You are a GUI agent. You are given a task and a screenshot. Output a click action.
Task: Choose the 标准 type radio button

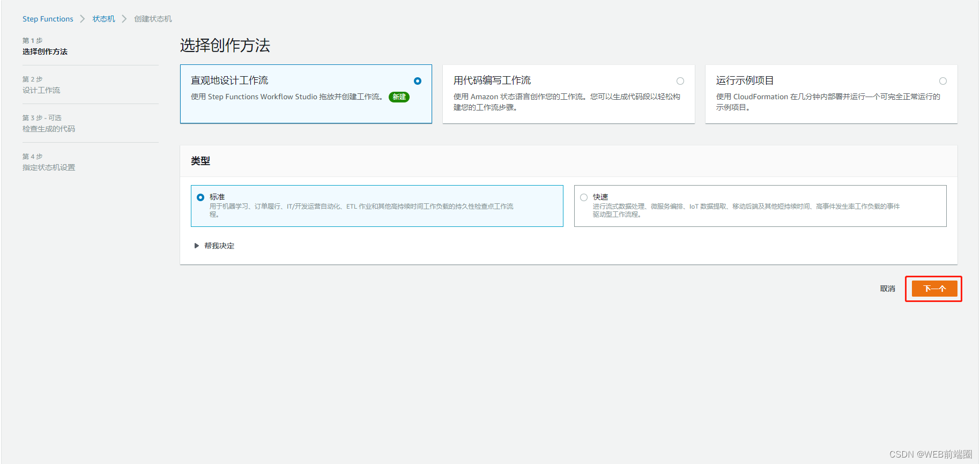click(201, 197)
